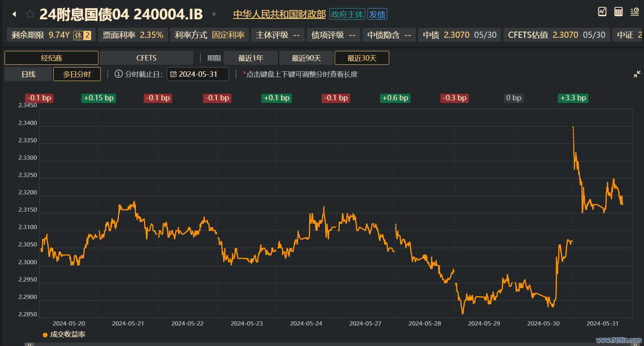Switch to CFETS data source tab

tap(146, 58)
